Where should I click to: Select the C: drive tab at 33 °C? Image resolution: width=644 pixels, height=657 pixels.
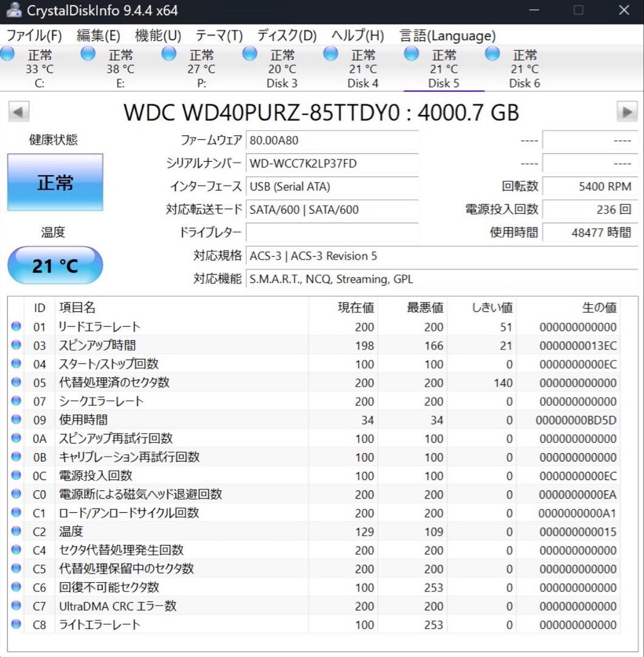pyautogui.click(x=40, y=69)
